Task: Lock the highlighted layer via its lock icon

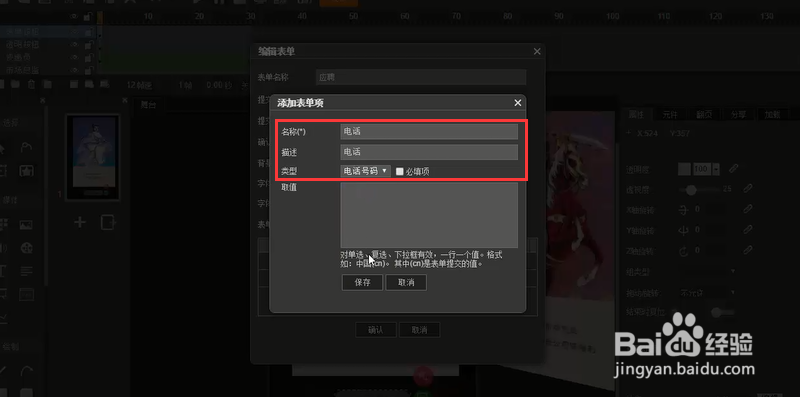Action: click(x=88, y=32)
